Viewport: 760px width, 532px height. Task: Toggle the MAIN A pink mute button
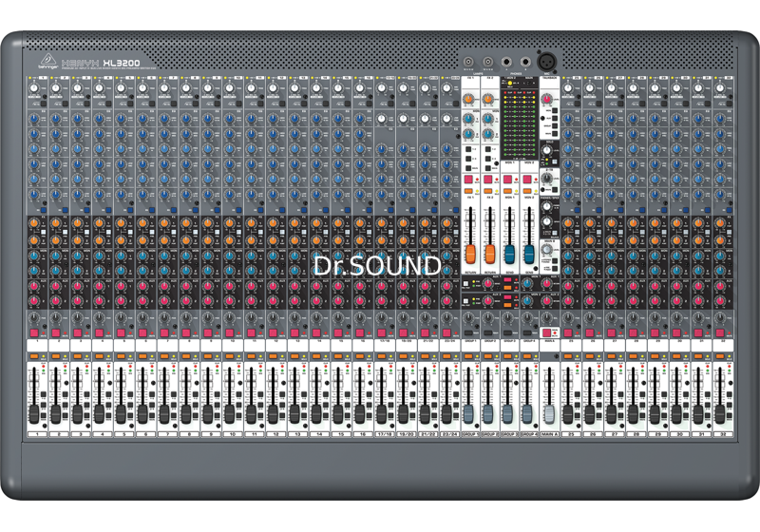[x=547, y=332]
